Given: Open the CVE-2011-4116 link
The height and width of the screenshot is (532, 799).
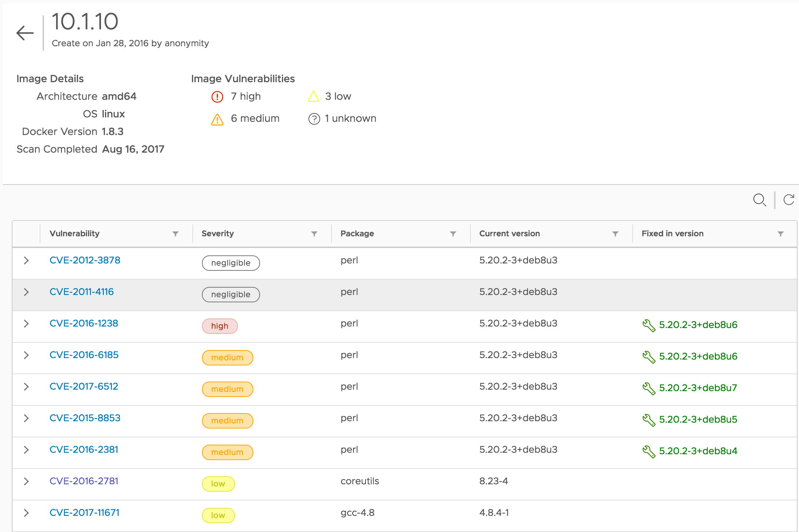Looking at the screenshot, I should point(82,292).
